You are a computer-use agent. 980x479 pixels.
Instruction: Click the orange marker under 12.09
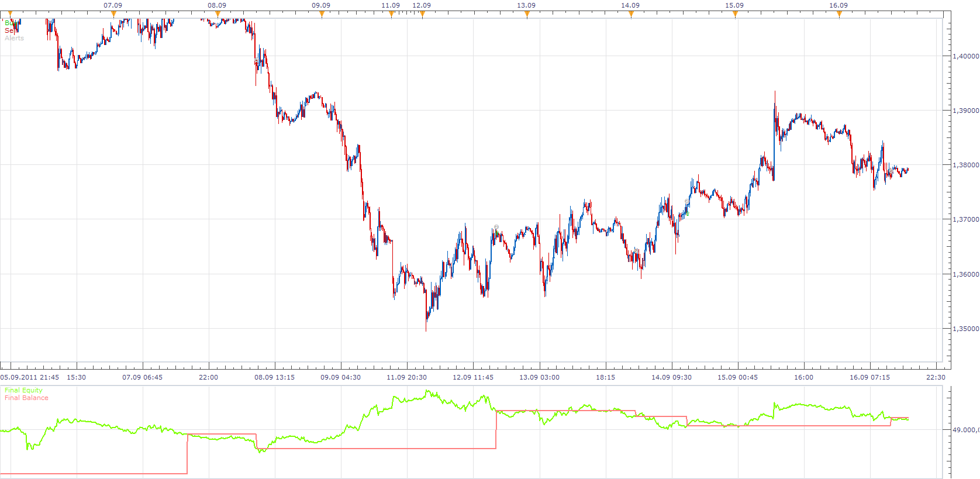422,15
